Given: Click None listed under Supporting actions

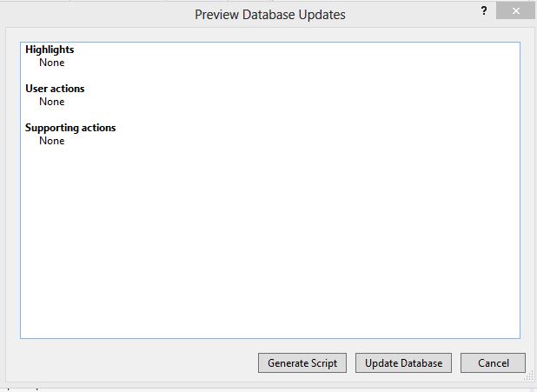Looking at the screenshot, I should click(x=52, y=141).
